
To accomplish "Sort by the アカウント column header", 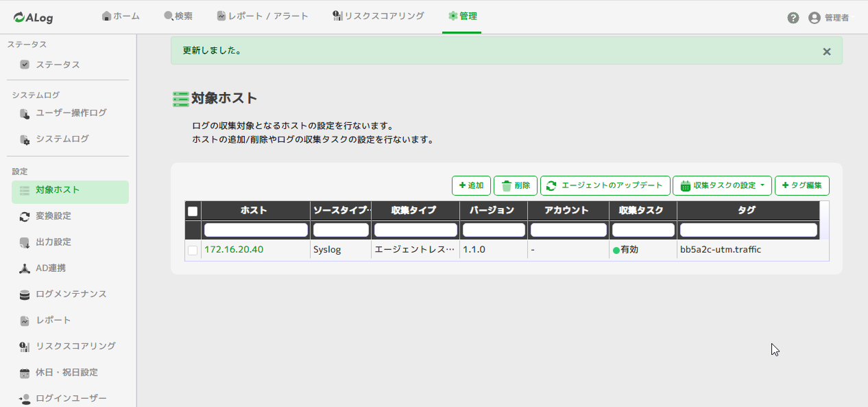I will (x=568, y=211).
